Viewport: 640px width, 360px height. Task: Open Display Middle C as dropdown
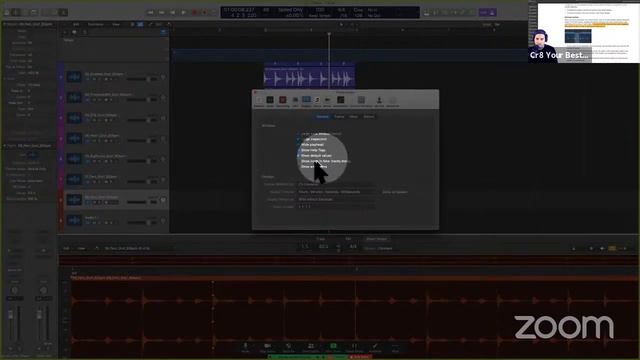[336, 184]
